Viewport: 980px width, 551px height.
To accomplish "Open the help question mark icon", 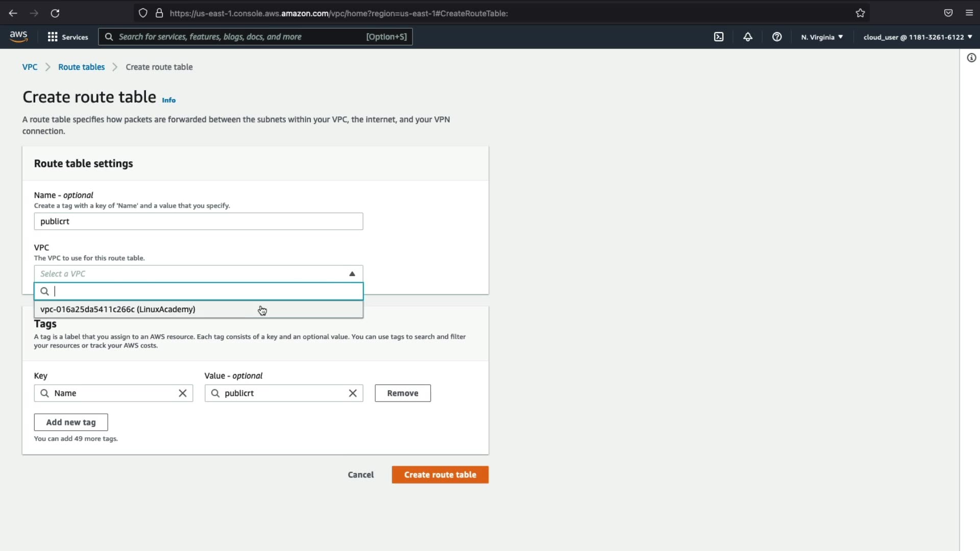I will [777, 37].
